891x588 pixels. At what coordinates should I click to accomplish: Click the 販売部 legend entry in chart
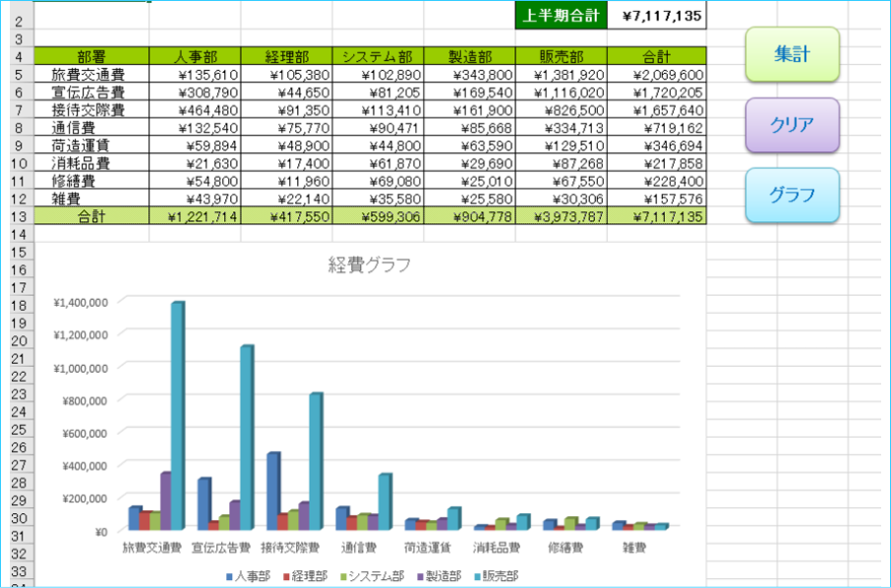pos(497,575)
